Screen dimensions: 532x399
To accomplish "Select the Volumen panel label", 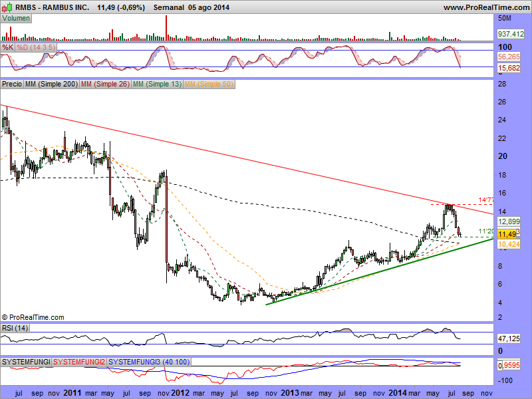I will point(16,19).
